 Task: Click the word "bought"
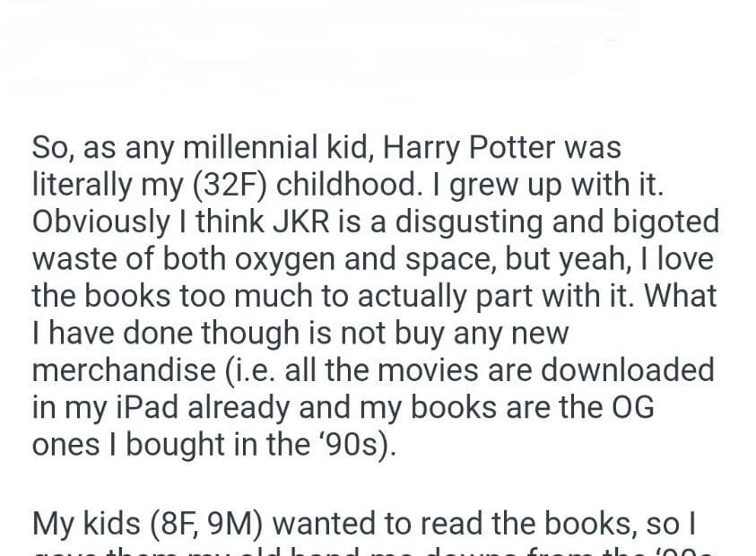pyautogui.click(x=177, y=445)
